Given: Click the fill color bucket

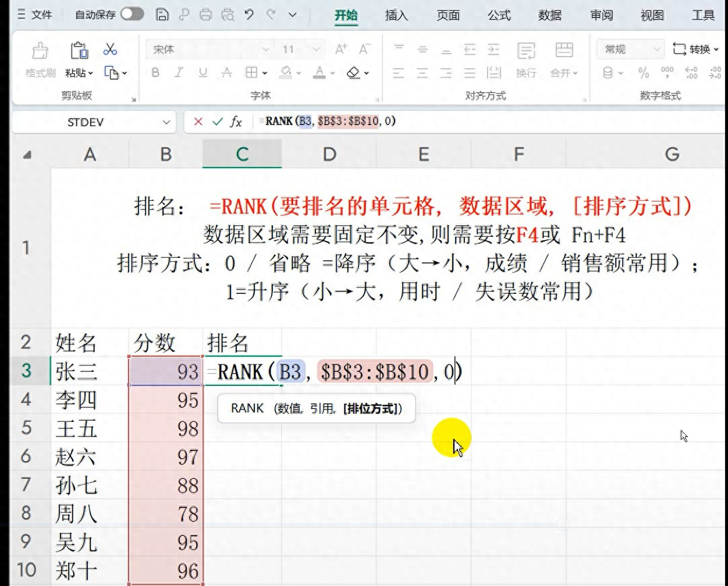Looking at the screenshot, I should click(285, 73).
